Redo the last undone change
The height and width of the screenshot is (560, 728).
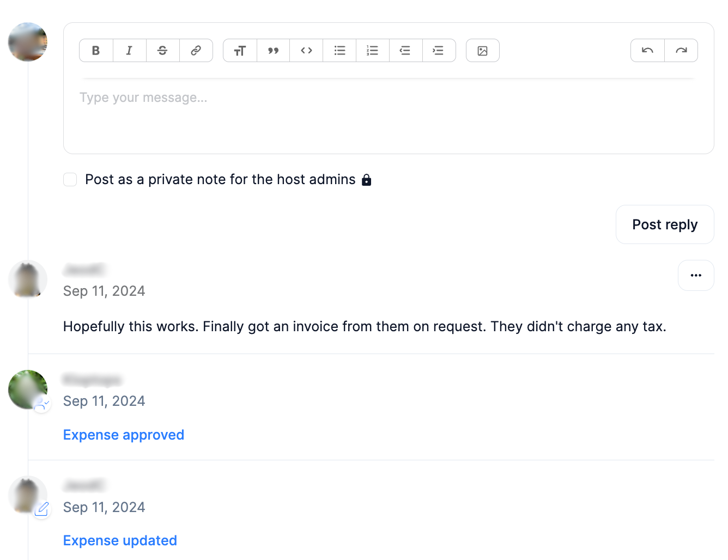(x=681, y=51)
